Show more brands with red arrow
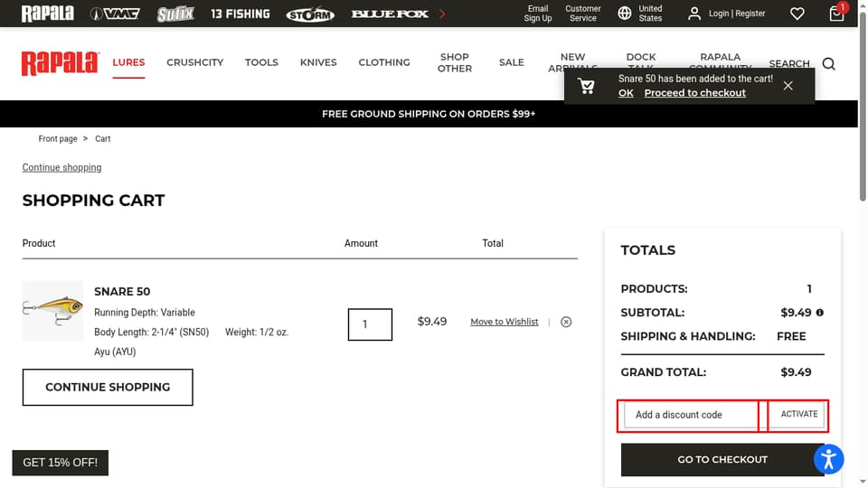868x488 pixels. [442, 14]
